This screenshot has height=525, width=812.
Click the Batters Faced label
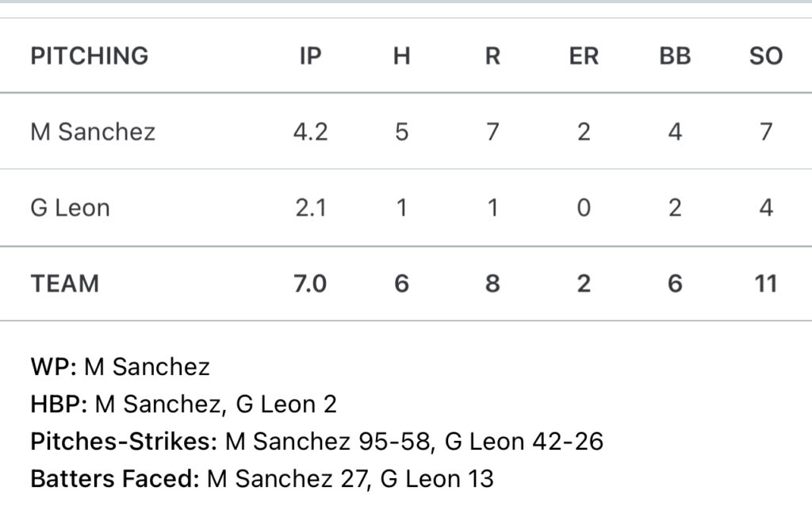coord(115,479)
